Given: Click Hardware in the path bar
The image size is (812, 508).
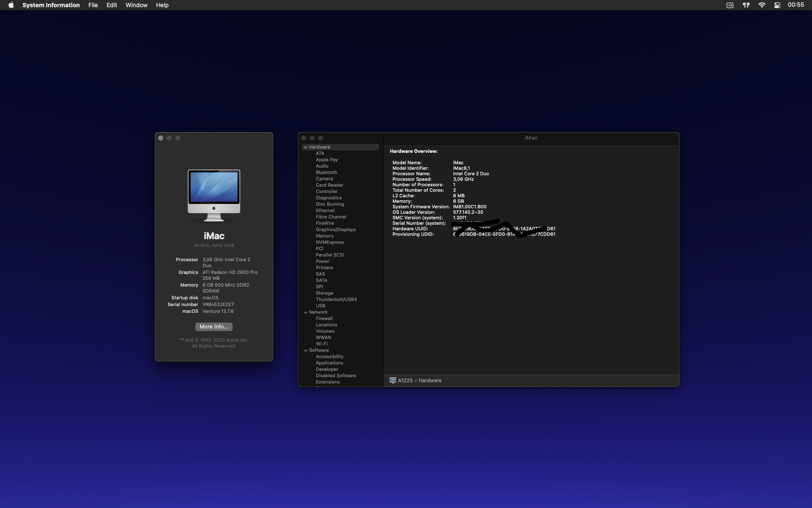Looking at the screenshot, I should (x=430, y=380).
